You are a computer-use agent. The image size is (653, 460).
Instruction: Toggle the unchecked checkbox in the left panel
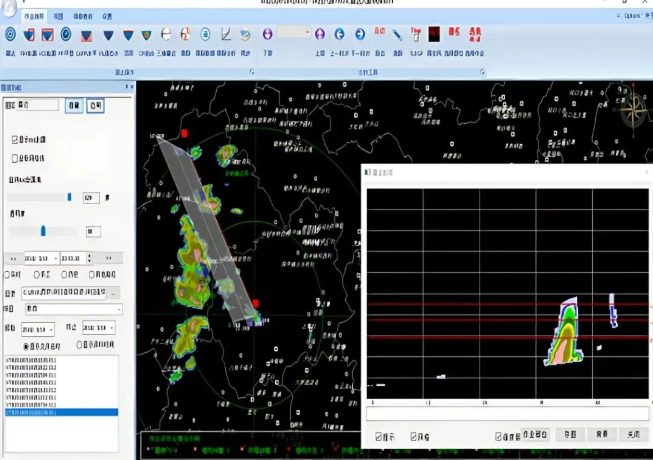pos(15,158)
